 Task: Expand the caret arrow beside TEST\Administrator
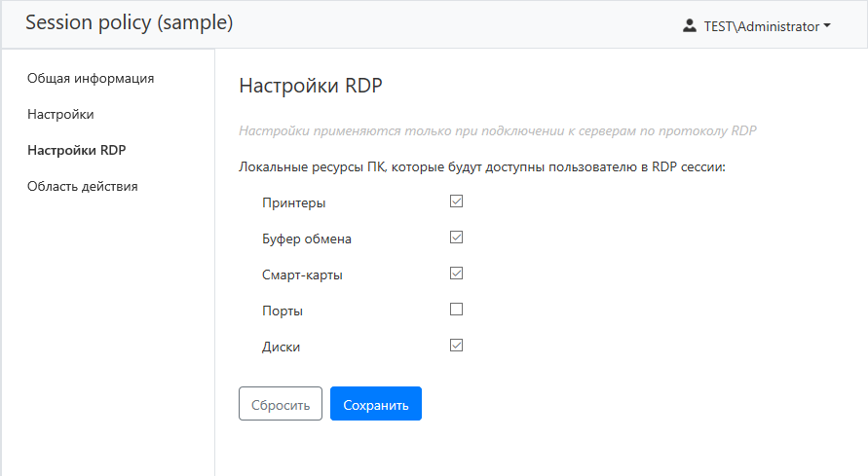[827, 26]
